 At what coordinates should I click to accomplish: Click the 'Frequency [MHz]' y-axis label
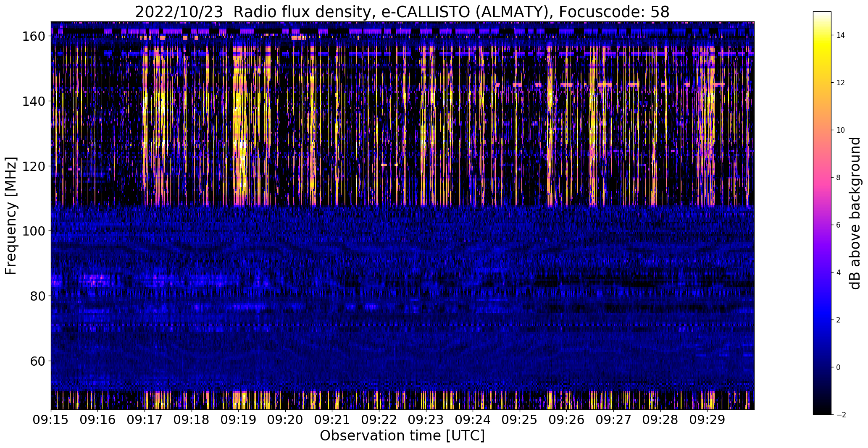11,216
